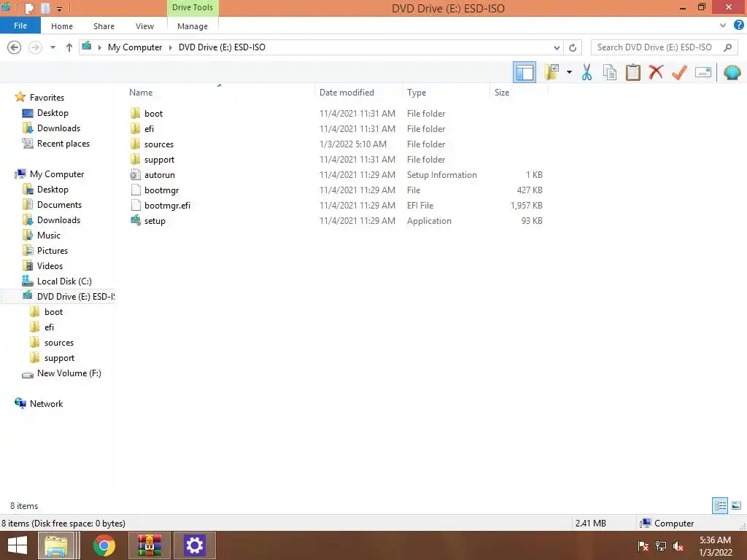Select the boot folder in file list

(x=153, y=113)
